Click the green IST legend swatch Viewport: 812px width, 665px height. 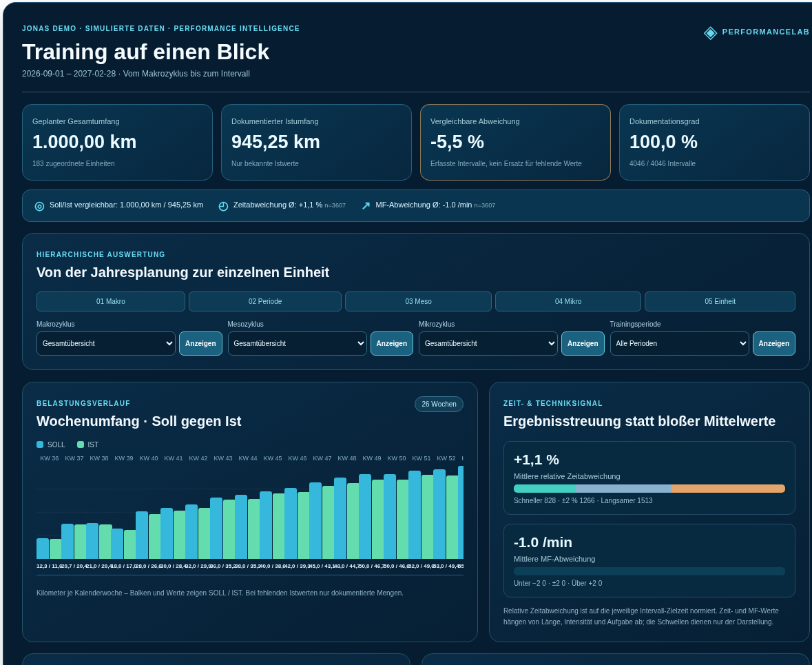pos(81,444)
